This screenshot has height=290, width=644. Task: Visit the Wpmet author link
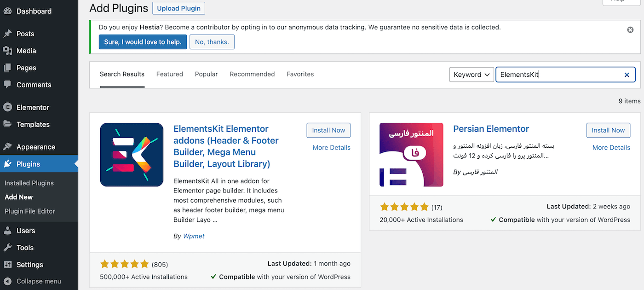pyautogui.click(x=194, y=236)
